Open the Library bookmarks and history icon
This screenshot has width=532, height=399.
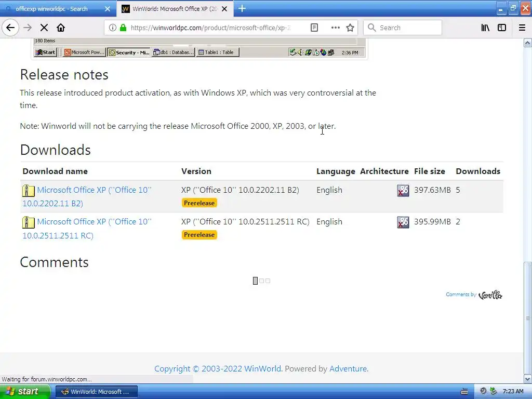(x=485, y=28)
